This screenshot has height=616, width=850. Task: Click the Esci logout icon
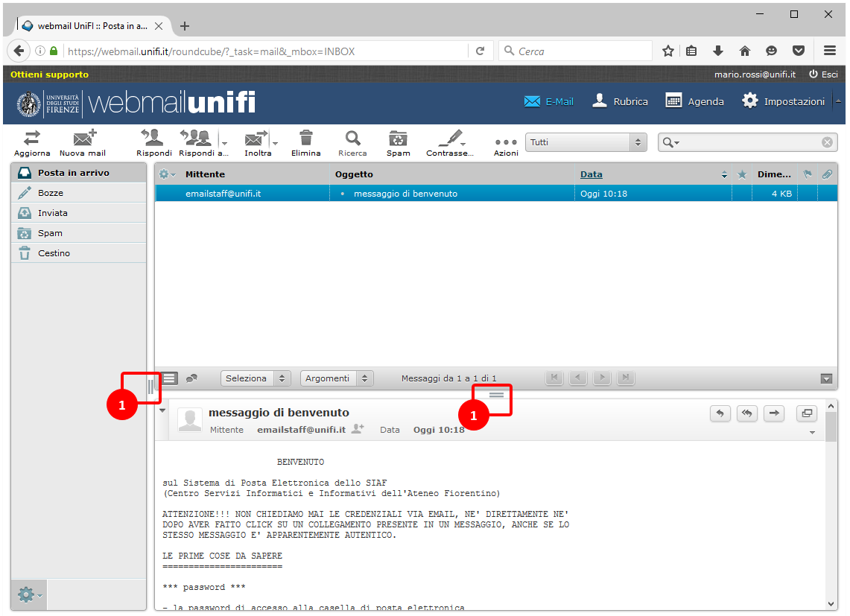click(x=813, y=74)
